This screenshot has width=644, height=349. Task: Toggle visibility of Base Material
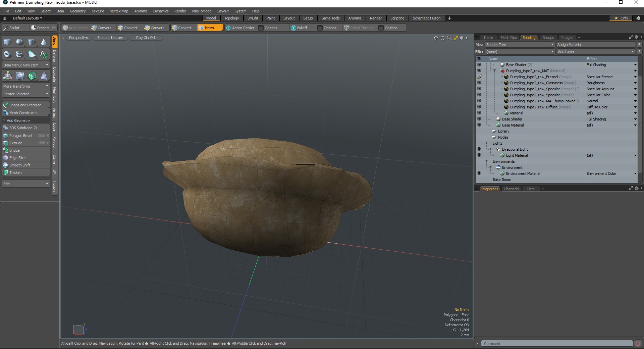pyautogui.click(x=479, y=125)
